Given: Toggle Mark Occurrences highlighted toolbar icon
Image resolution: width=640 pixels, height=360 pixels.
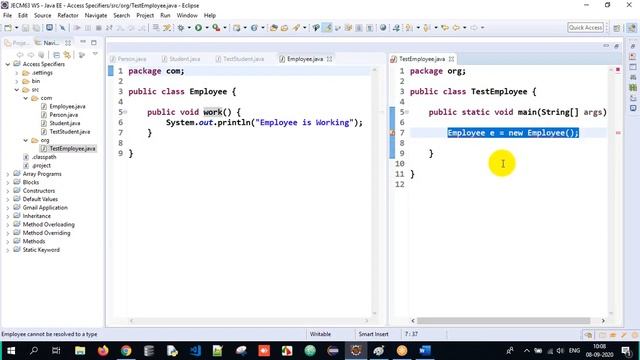Looking at the screenshot, I should click(327, 28).
